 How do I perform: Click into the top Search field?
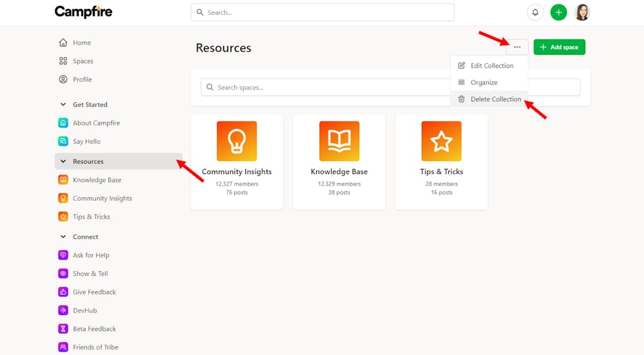[x=323, y=12]
